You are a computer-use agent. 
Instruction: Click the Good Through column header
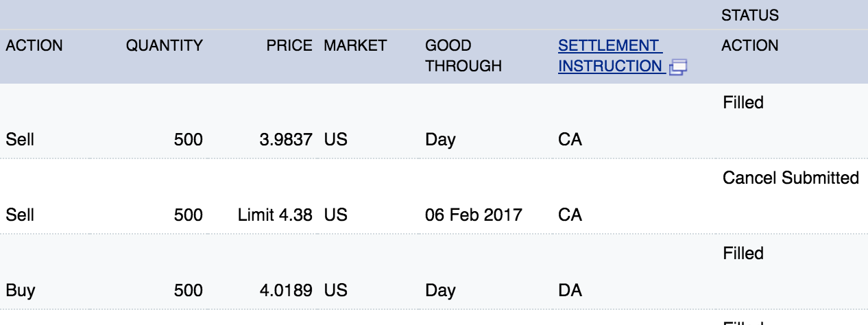pos(463,56)
